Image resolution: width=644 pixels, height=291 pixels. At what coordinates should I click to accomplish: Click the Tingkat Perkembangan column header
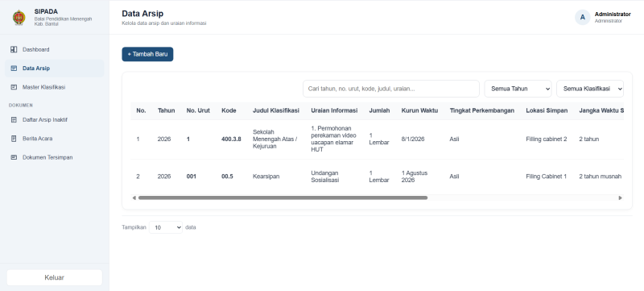coord(481,110)
